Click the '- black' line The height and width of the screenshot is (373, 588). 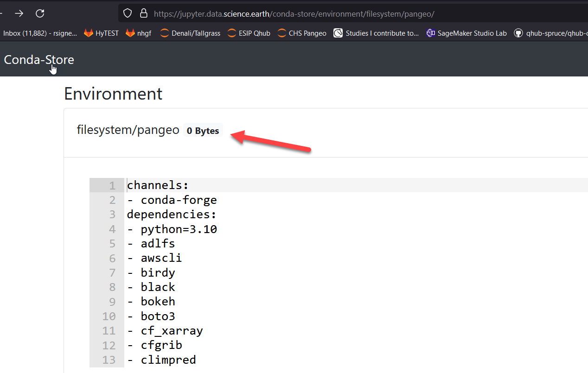coord(151,287)
